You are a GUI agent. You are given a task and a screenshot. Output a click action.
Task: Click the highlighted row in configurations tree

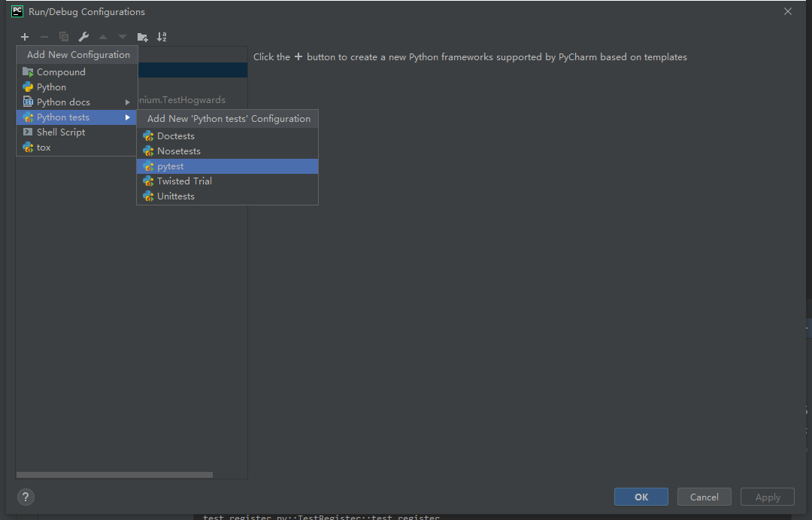pyautogui.click(x=192, y=70)
